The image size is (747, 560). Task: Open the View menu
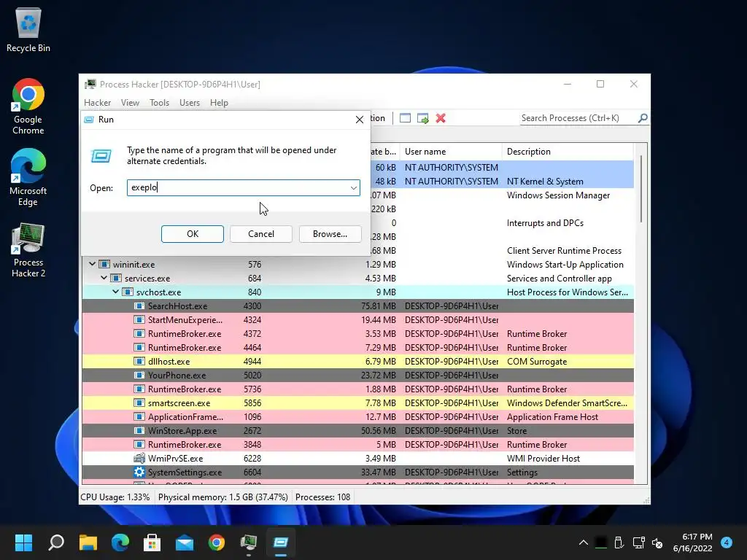[130, 103]
